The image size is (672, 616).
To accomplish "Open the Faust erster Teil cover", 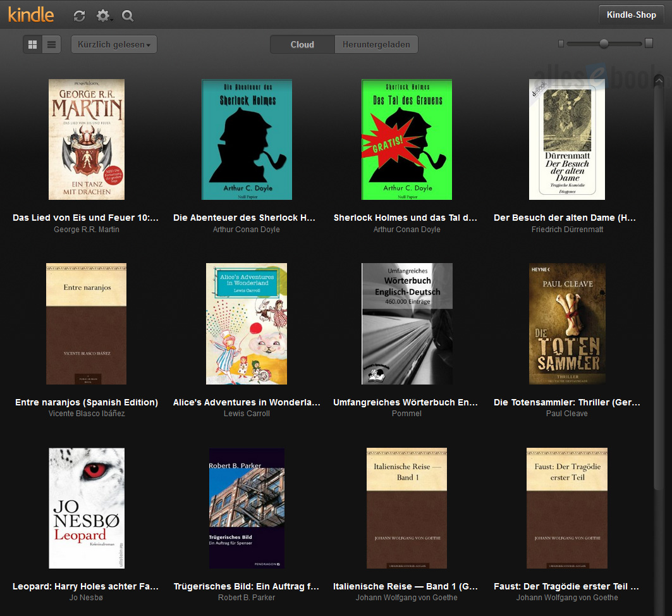I will click(567, 508).
